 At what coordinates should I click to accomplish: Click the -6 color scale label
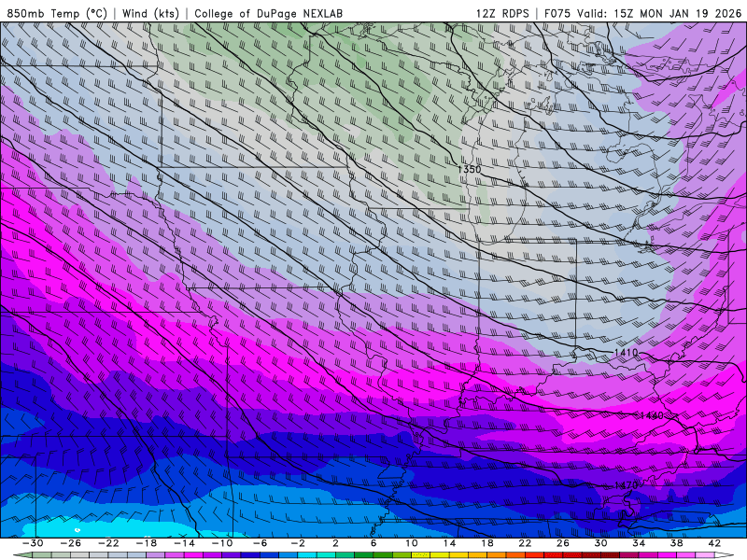pyautogui.click(x=261, y=543)
